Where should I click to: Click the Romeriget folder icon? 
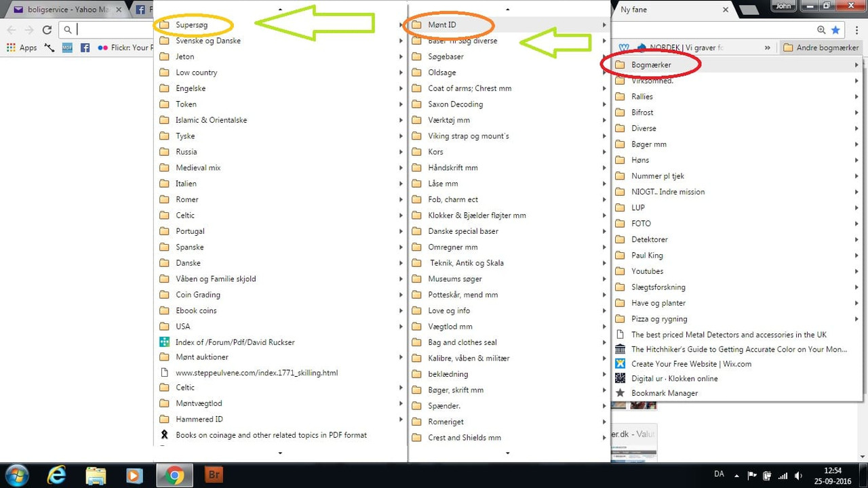click(416, 422)
